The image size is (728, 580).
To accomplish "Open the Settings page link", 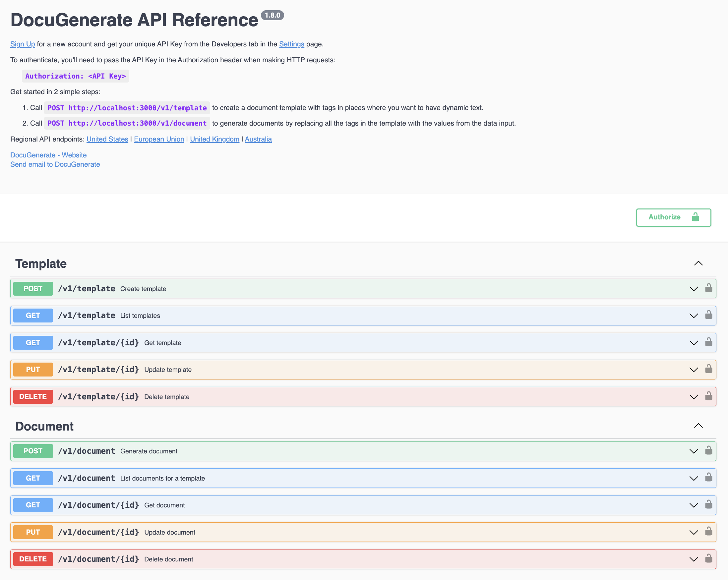I will (x=291, y=44).
